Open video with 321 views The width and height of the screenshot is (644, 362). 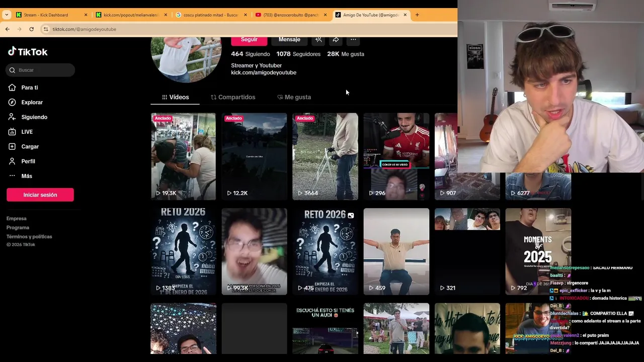click(467, 251)
